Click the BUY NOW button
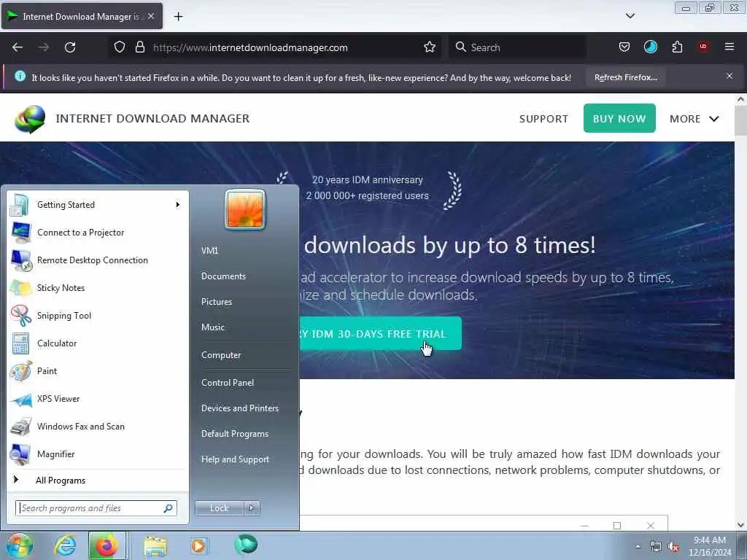The height and width of the screenshot is (560, 747). [619, 118]
